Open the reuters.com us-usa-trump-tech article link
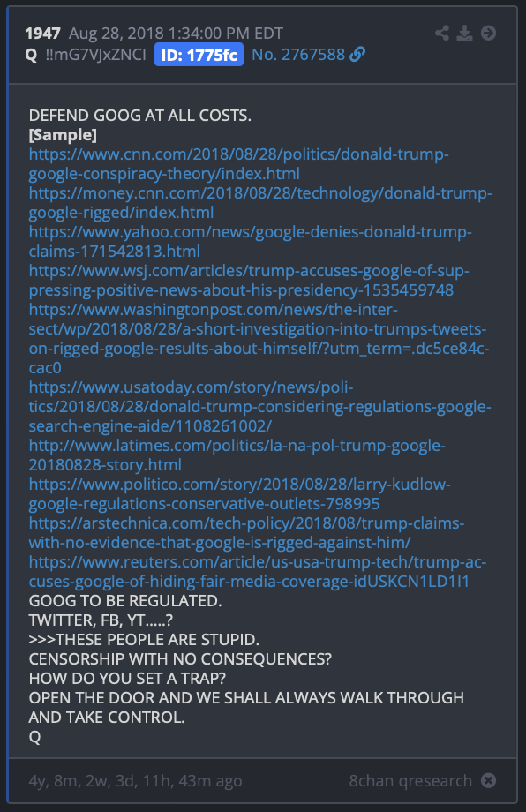Image resolution: width=526 pixels, height=812 pixels. [x=258, y=572]
